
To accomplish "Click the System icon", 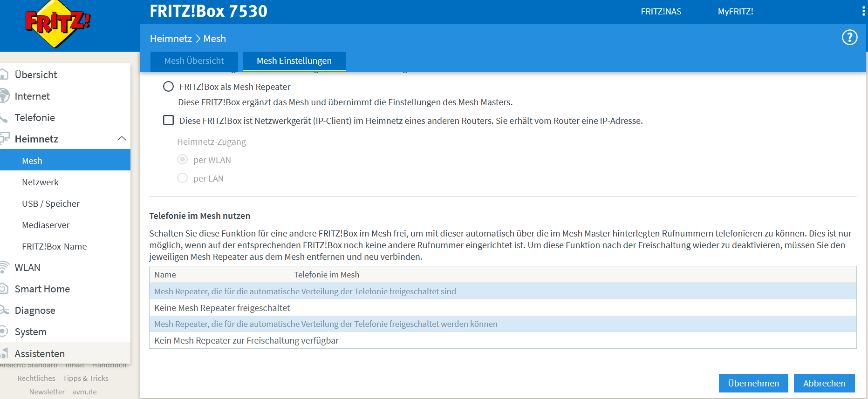I will [4, 331].
